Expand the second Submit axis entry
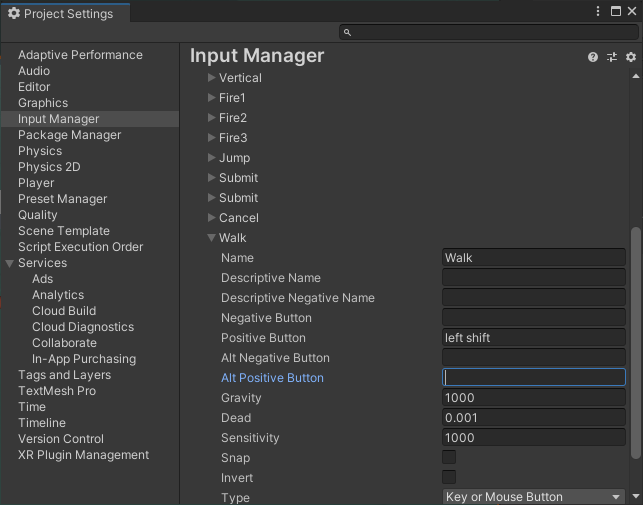Viewport: 643px width, 505px height. (212, 197)
